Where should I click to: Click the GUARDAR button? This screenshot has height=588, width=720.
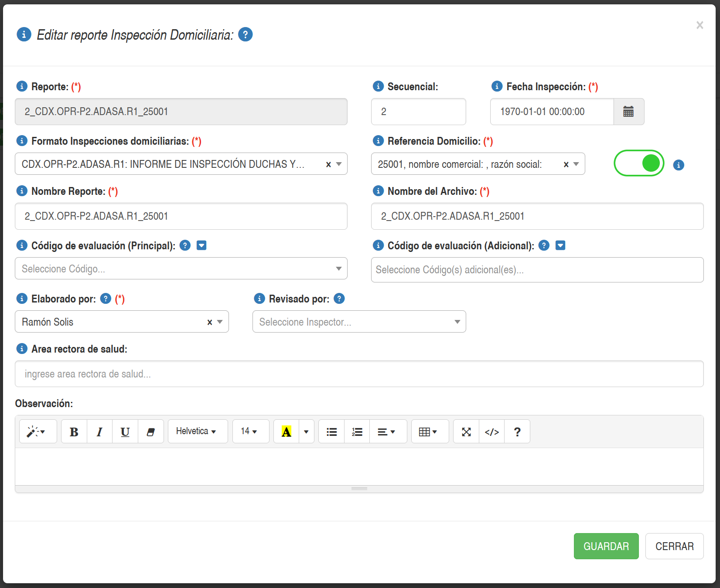[x=606, y=546]
